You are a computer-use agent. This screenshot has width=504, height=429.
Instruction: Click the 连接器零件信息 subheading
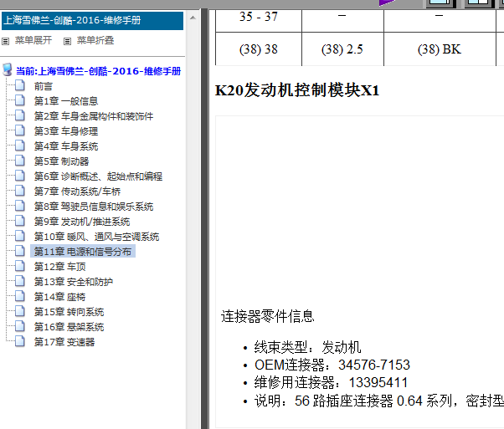click(267, 316)
